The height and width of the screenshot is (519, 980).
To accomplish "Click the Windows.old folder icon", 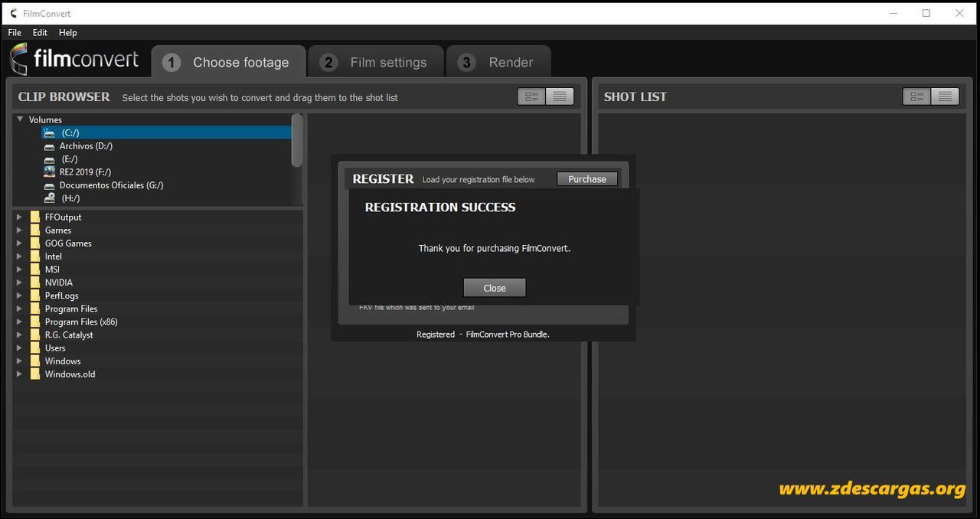I will (x=35, y=374).
